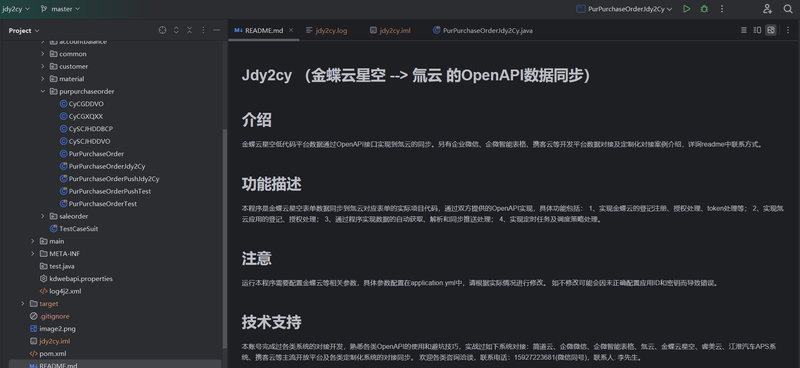Hide the Project tool window
800x368 pixels.
pos(216,30)
